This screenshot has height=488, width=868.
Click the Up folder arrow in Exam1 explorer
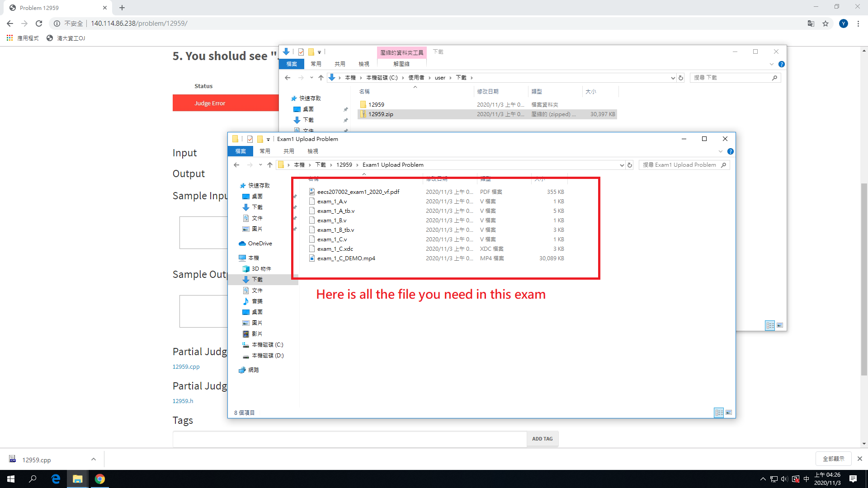click(x=270, y=165)
